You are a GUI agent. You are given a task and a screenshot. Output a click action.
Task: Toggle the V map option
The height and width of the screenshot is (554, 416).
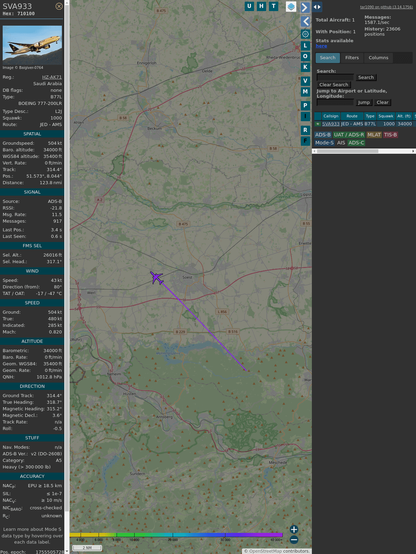305,81
